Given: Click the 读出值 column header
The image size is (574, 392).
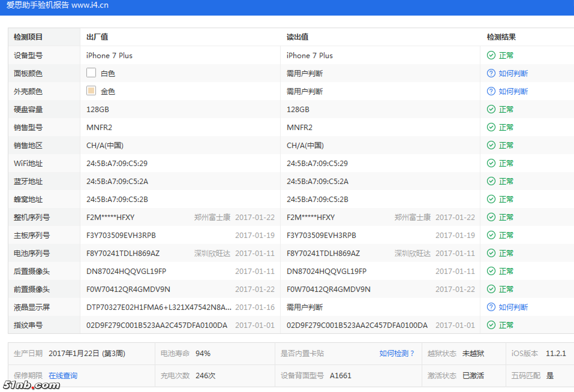Looking at the screenshot, I should (x=297, y=37).
